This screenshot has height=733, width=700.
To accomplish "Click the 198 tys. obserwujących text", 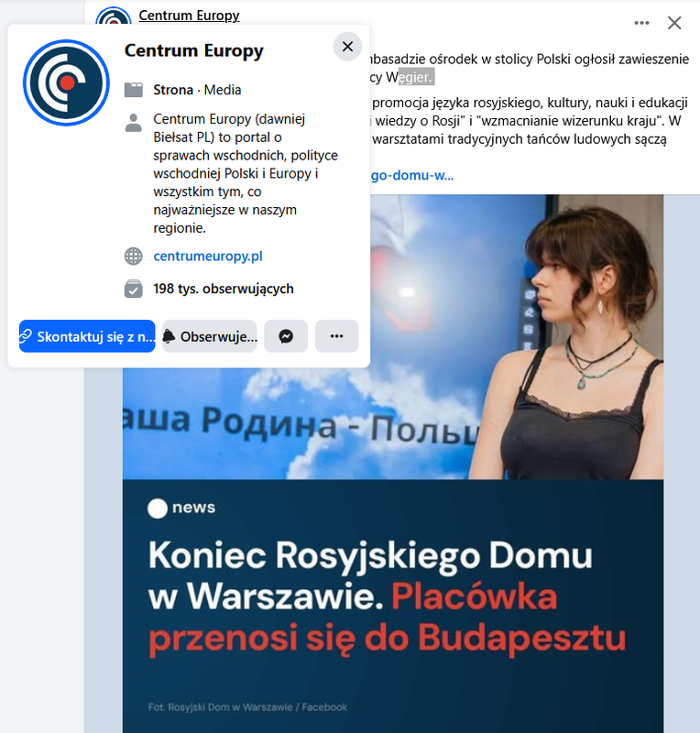I will pos(224,289).
